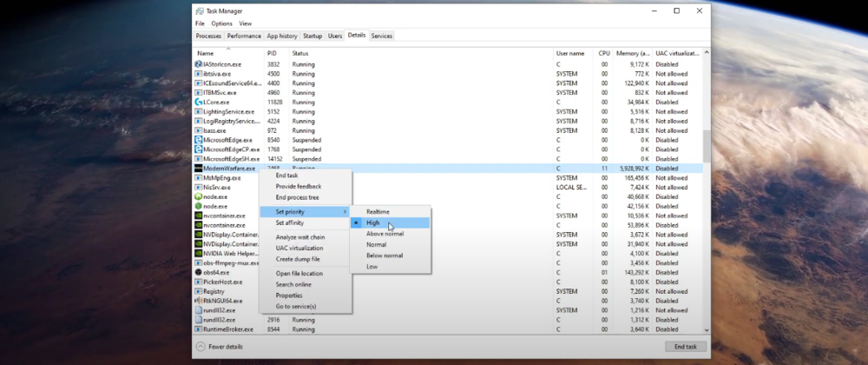
Task: Set priority to Realtime
Action: (x=378, y=211)
